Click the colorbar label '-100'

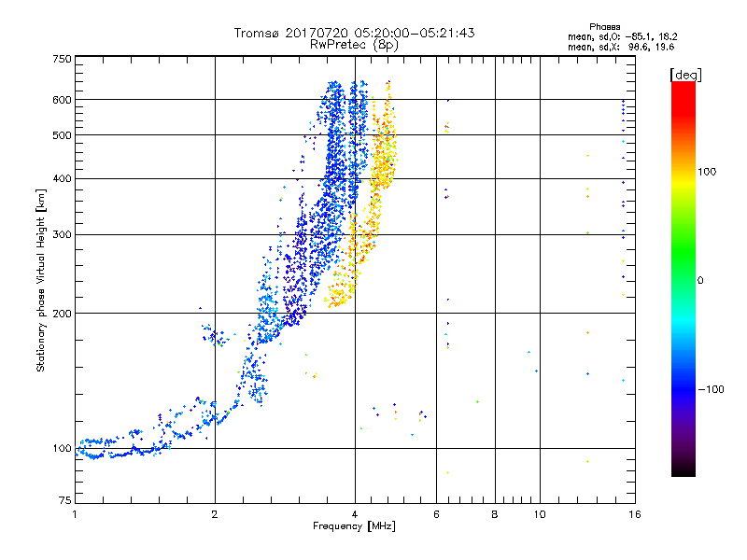tap(711, 389)
